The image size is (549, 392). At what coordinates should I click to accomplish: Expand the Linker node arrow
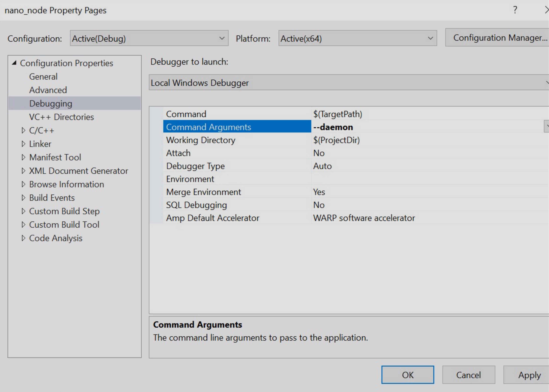tap(23, 144)
